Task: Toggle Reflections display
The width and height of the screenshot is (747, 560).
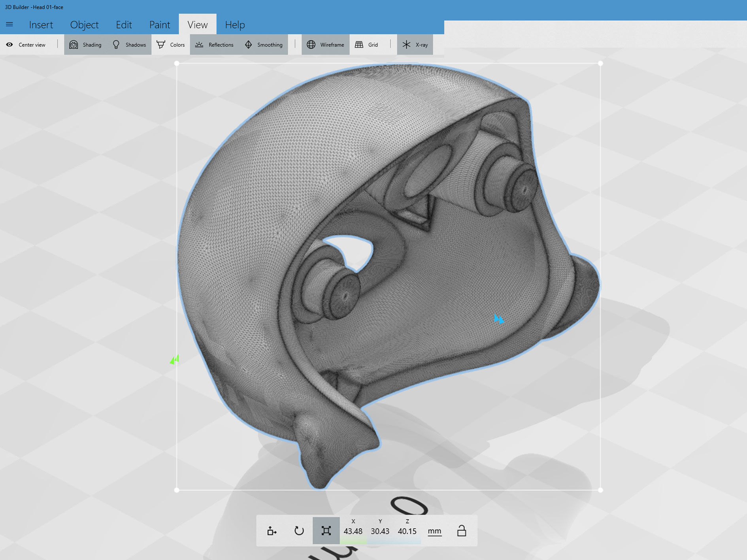Action: click(x=214, y=45)
